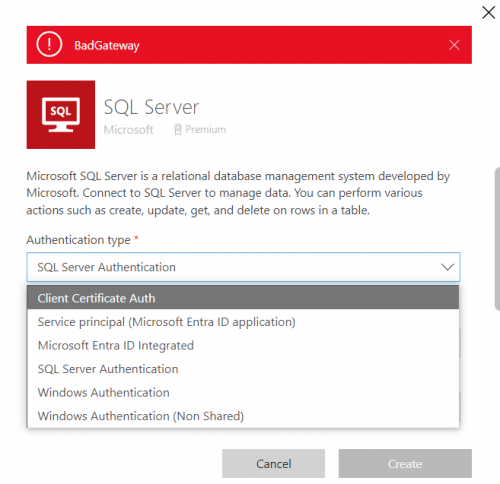
Task: Click the SQL Server connector logo
Action: pos(61,114)
